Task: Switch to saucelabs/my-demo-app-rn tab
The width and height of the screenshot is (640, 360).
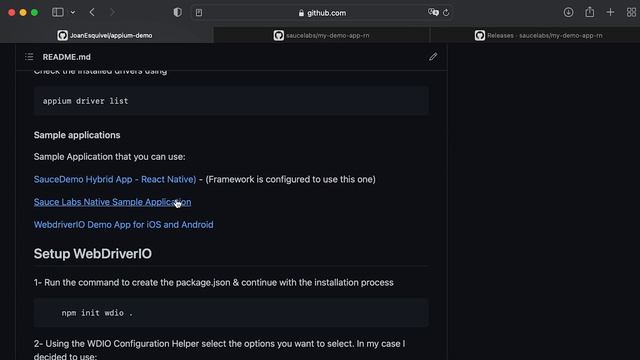Action: click(321, 36)
